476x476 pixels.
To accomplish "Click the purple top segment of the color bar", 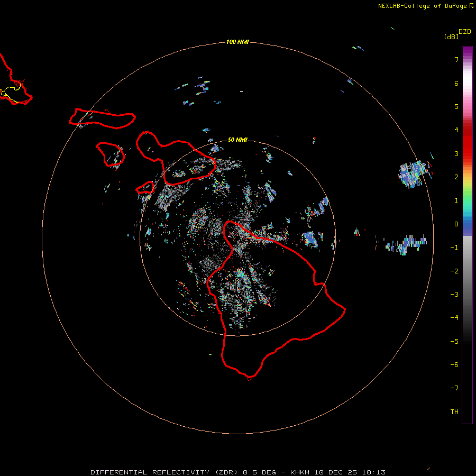I will [x=467, y=52].
